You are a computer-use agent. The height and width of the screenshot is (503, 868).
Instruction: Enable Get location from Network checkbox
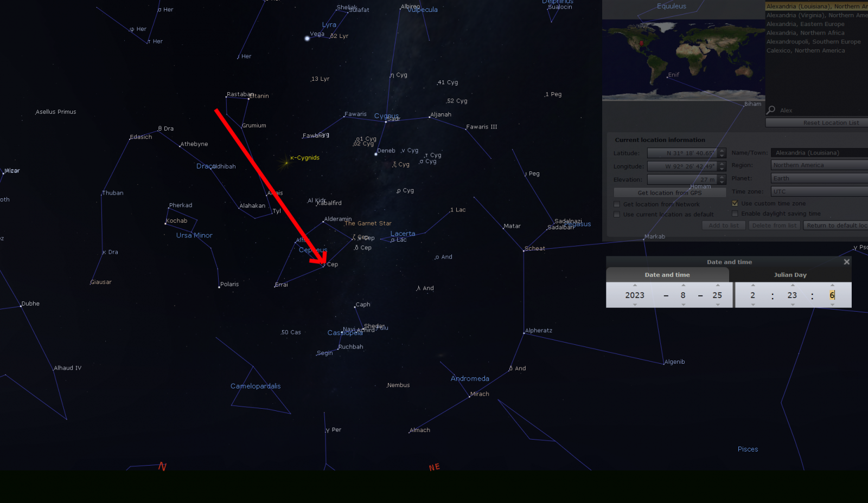[617, 204]
